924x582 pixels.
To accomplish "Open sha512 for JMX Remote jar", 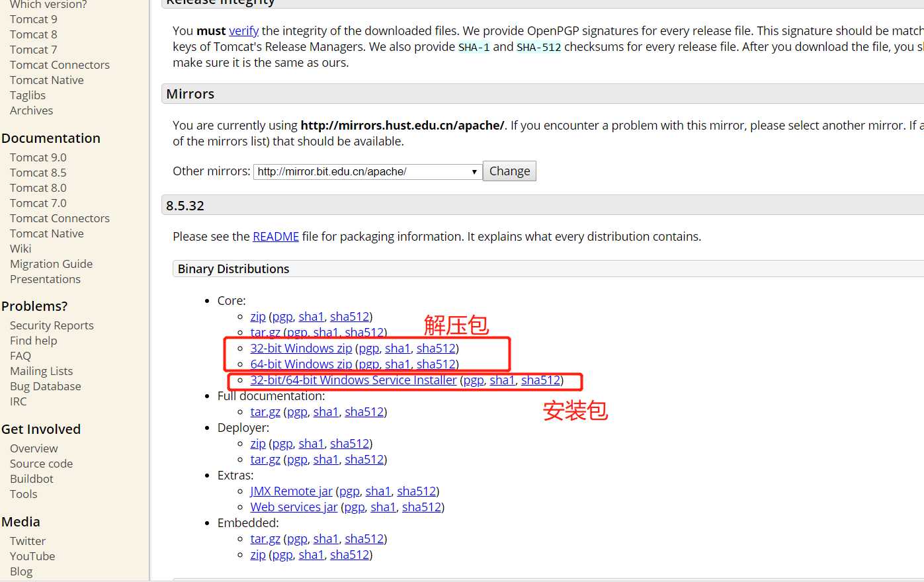I will (416, 491).
